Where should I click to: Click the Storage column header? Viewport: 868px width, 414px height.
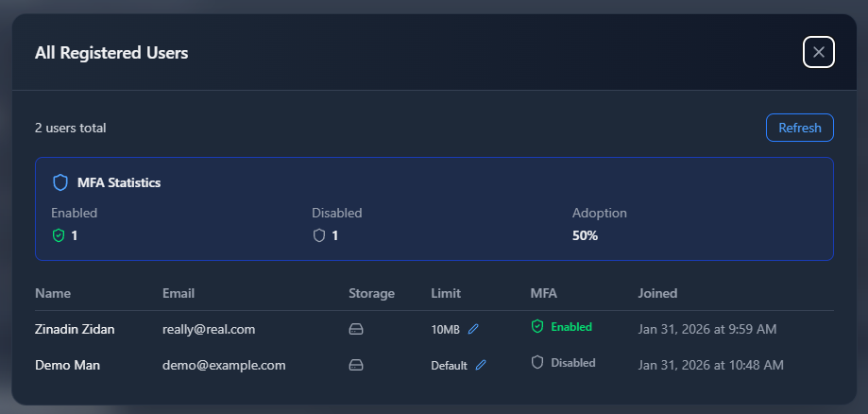click(371, 293)
